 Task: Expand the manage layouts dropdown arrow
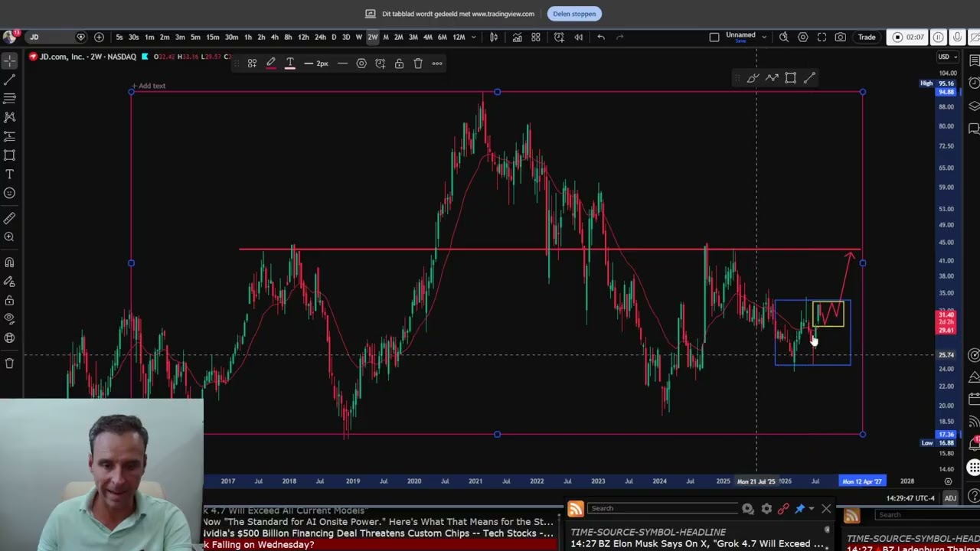pyautogui.click(x=765, y=35)
